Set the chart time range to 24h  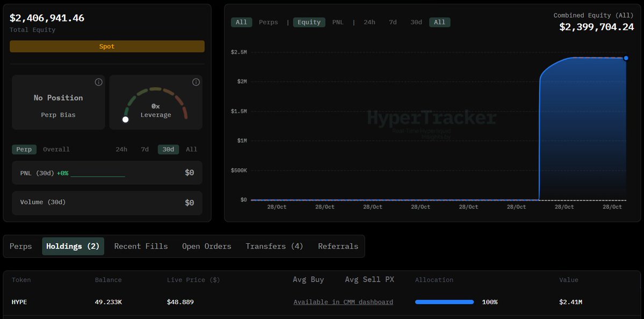click(369, 22)
